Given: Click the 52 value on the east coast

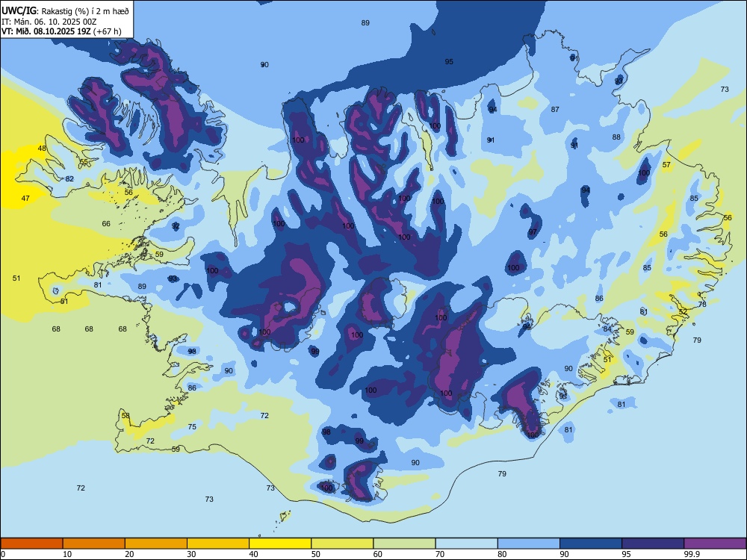Looking at the screenshot, I should [x=684, y=311].
